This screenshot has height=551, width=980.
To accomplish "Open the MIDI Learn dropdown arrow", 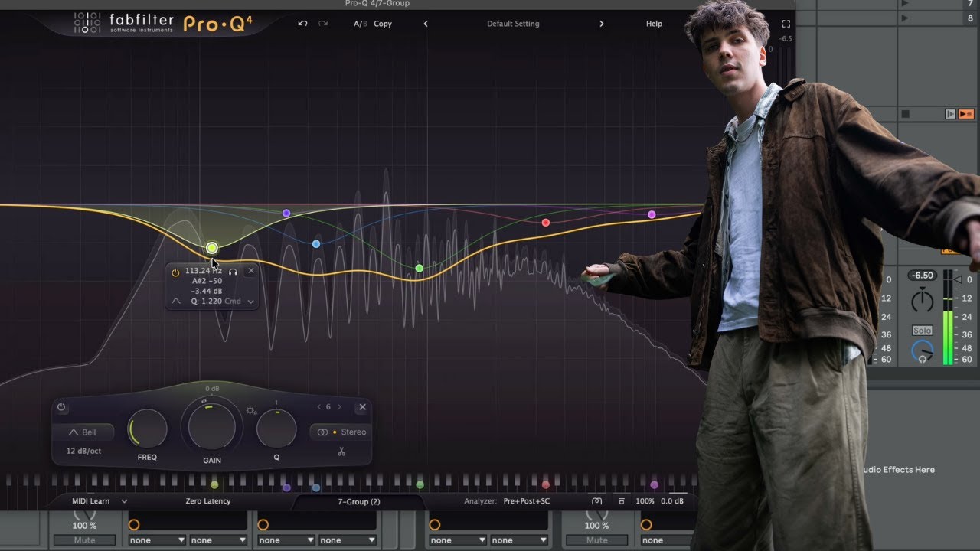I will 124,501.
